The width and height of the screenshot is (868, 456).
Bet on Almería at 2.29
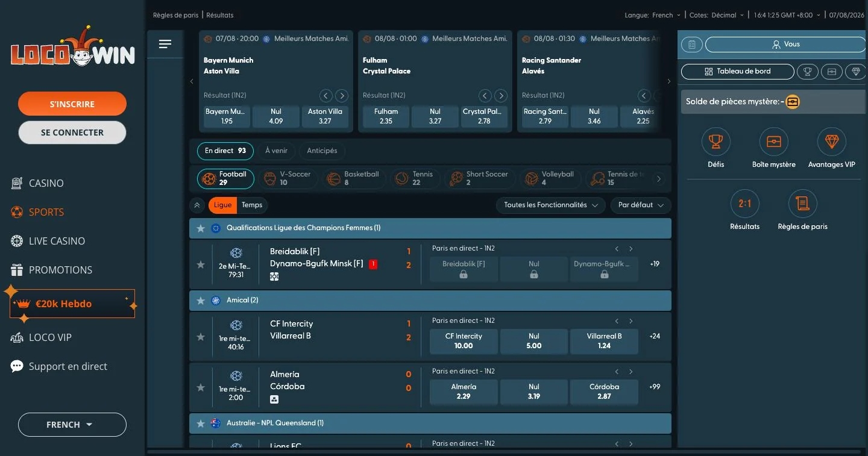[464, 392]
